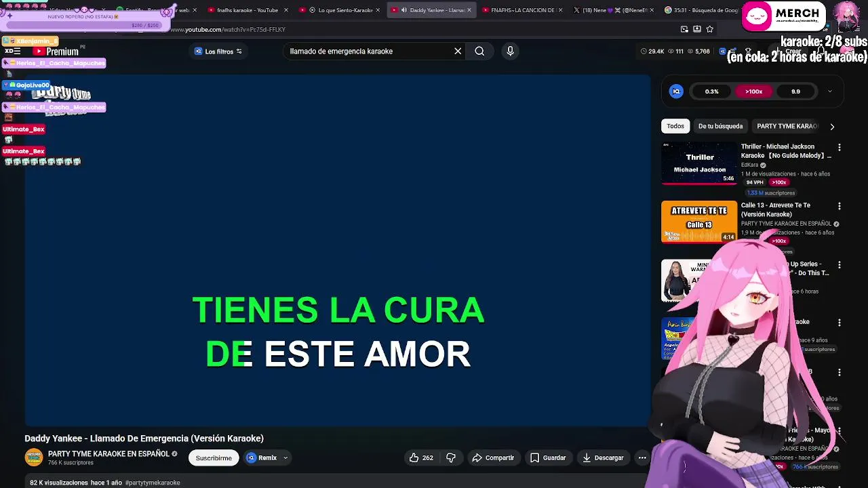Open the Thriller Michael Jackson karaoke thumbnail
The width and height of the screenshot is (868, 488).
pos(699,163)
